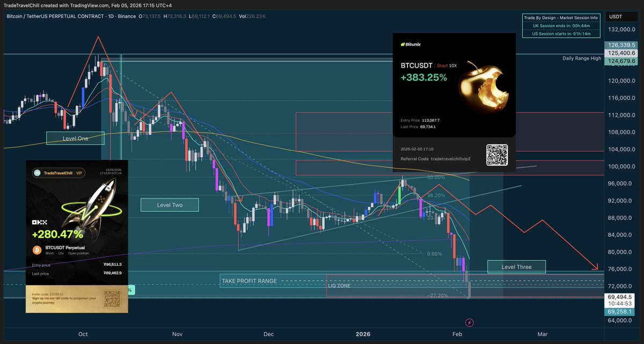This screenshot has height=344, width=644.
Task: Click the 100,000.0 price axis label
Action: pos(621,166)
